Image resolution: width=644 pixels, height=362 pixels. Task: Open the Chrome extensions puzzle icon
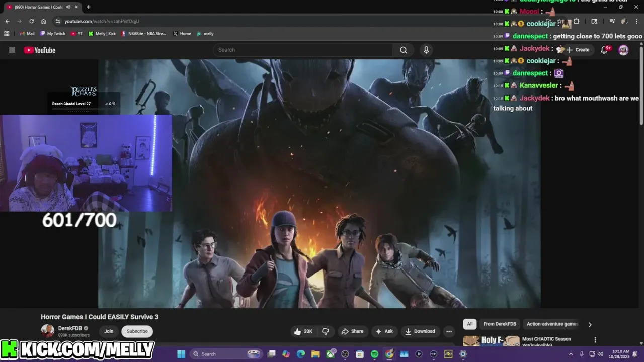[x=577, y=21]
